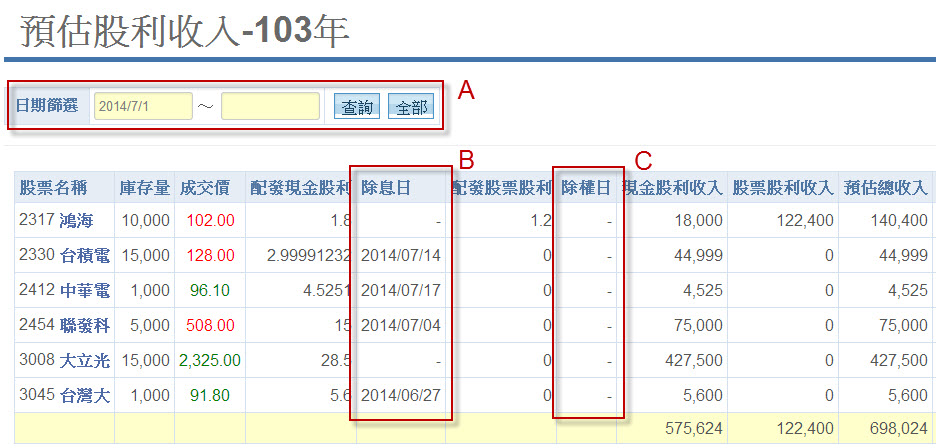Select the 2014/06/27 ex-dividend date cell
The image size is (936, 448).
401,395
